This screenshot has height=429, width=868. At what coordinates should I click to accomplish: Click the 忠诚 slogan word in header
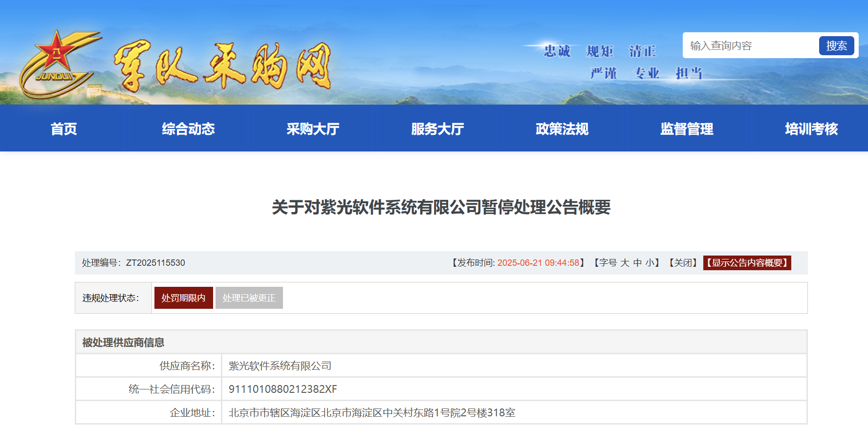click(x=557, y=51)
